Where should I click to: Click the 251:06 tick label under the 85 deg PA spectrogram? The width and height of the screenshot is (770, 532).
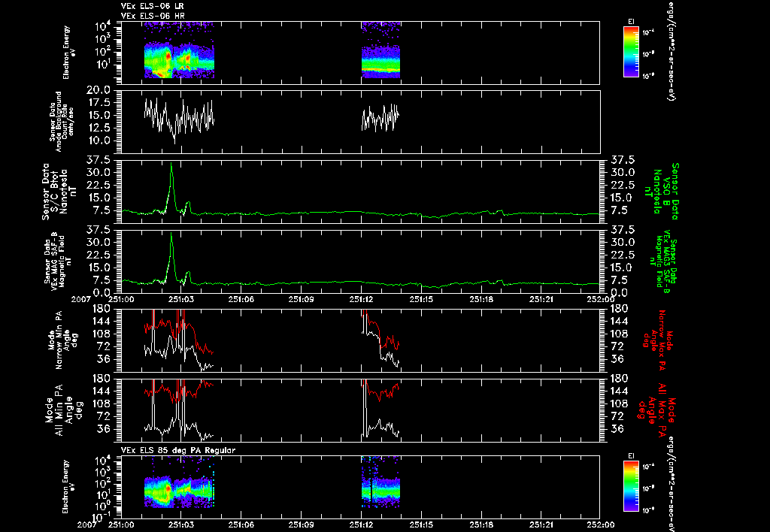tap(241, 524)
